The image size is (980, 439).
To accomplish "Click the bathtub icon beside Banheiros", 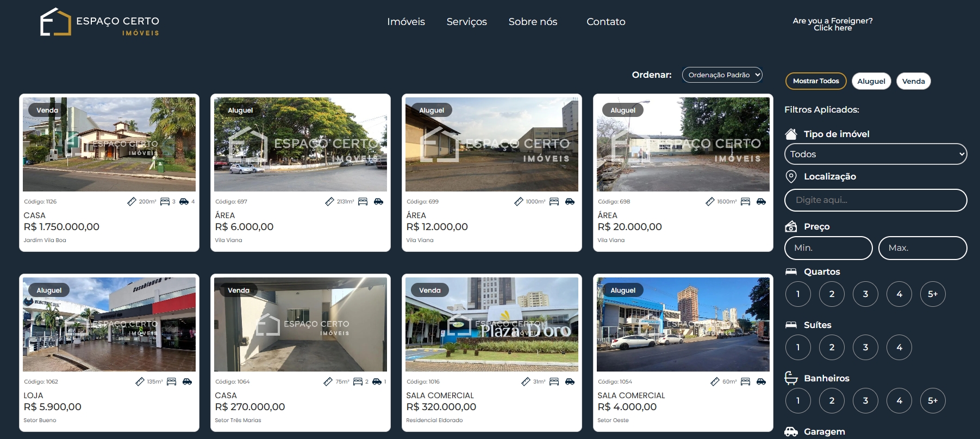I will coord(791,378).
